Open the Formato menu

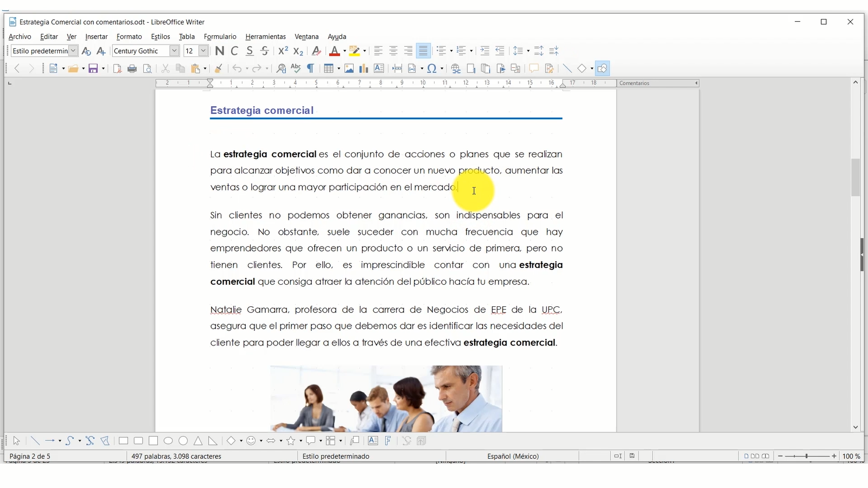click(x=129, y=36)
